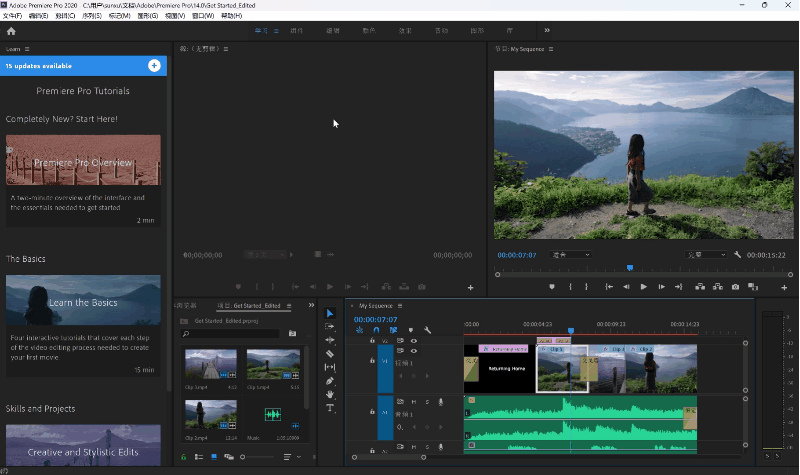Step forward one frame in Program monitor
Viewport: 800px width, 475px height.
click(661, 287)
